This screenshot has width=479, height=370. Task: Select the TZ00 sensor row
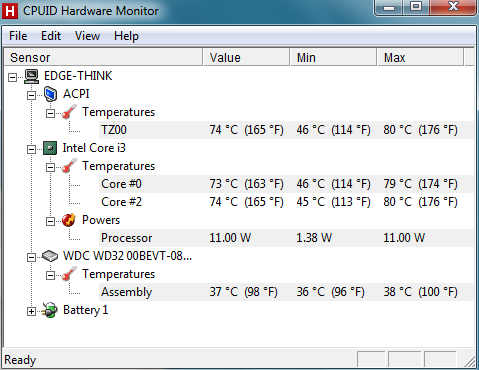click(286, 130)
